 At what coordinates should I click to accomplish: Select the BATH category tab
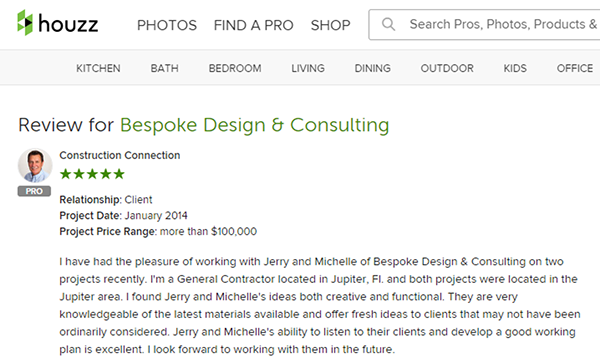165,68
